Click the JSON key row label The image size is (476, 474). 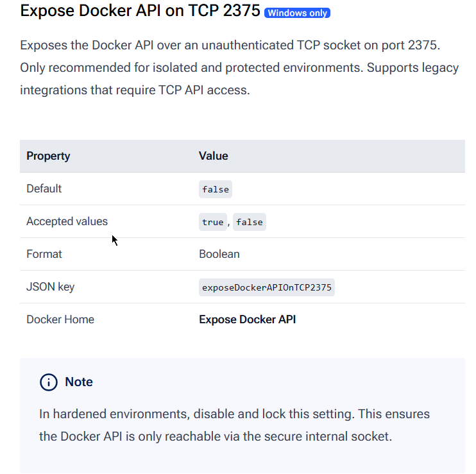[51, 287]
